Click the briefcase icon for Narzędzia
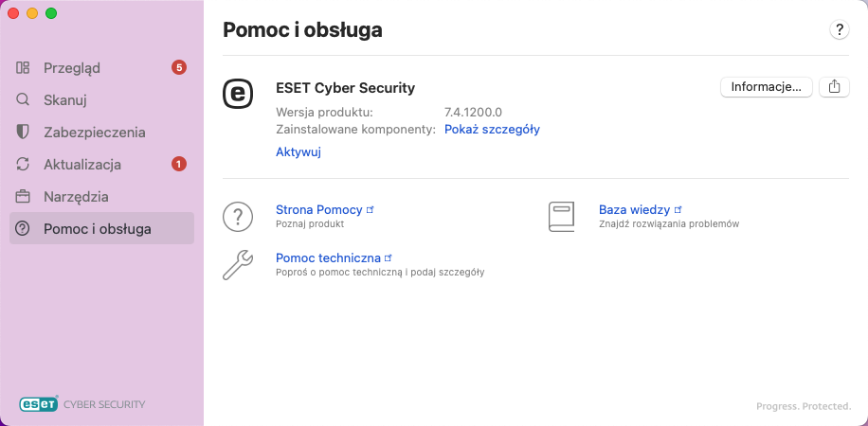 [x=24, y=197]
